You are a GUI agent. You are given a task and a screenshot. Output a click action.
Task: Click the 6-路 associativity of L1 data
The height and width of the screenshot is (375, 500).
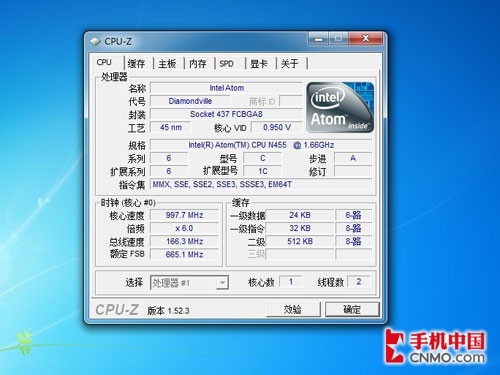(x=353, y=215)
